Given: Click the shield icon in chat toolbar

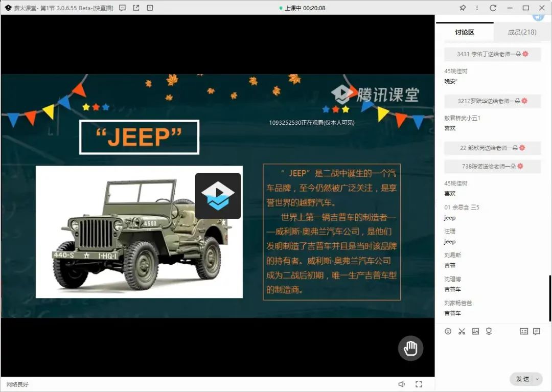Looking at the screenshot, I should [489, 331].
